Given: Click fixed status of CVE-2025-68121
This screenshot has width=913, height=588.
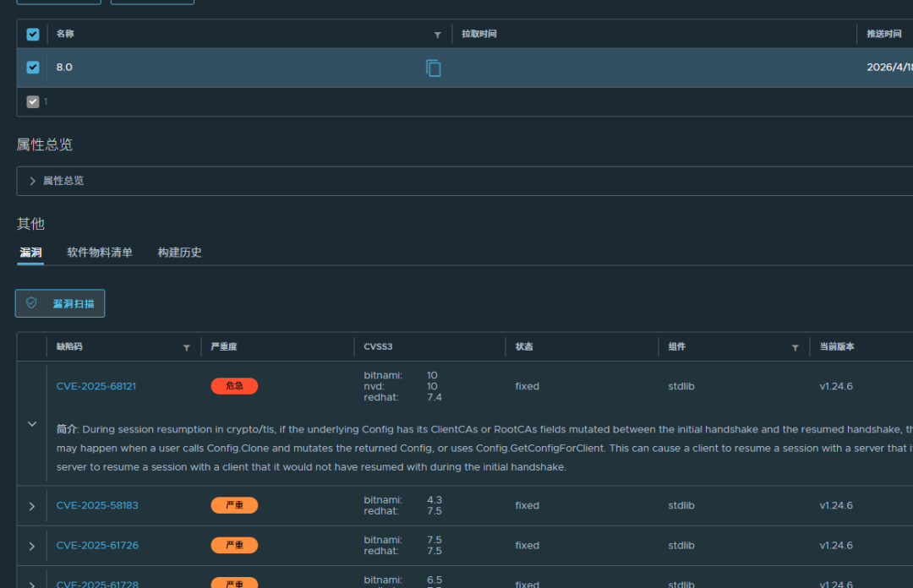Looking at the screenshot, I should (x=527, y=386).
